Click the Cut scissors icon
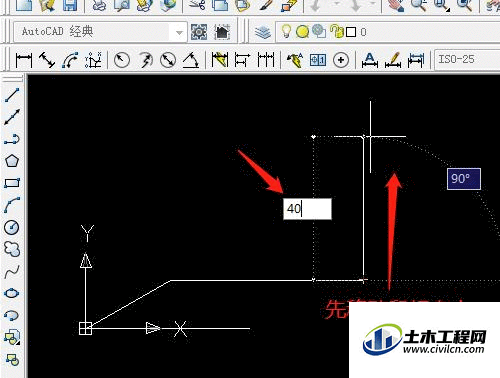This screenshot has width=500, height=378. 197,5
